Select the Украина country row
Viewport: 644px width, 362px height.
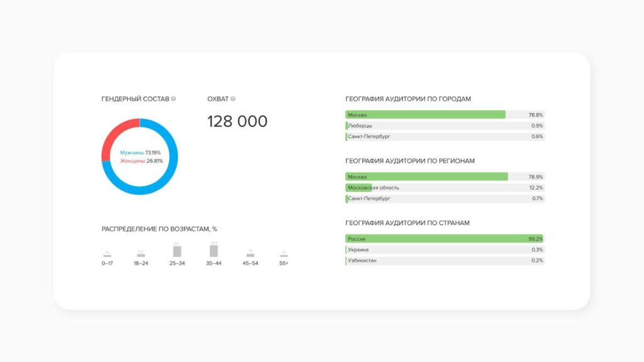[x=445, y=250]
